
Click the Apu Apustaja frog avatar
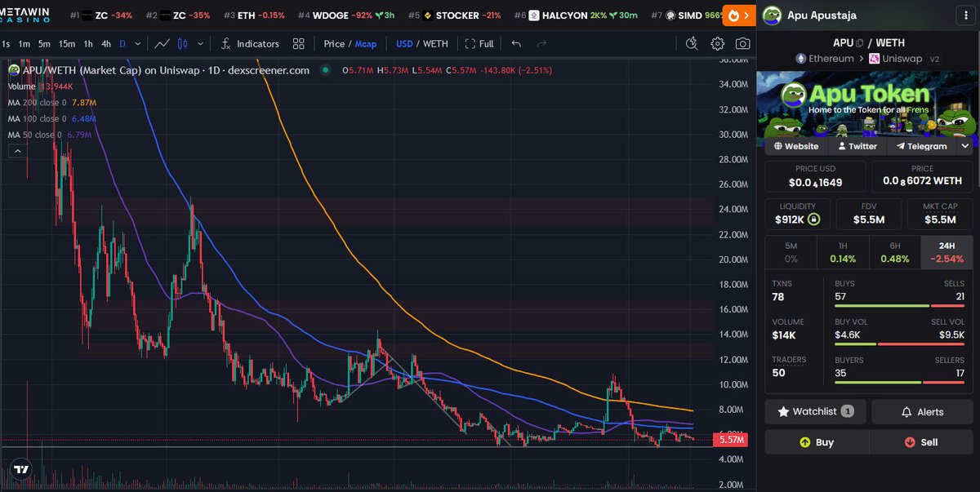click(x=773, y=15)
